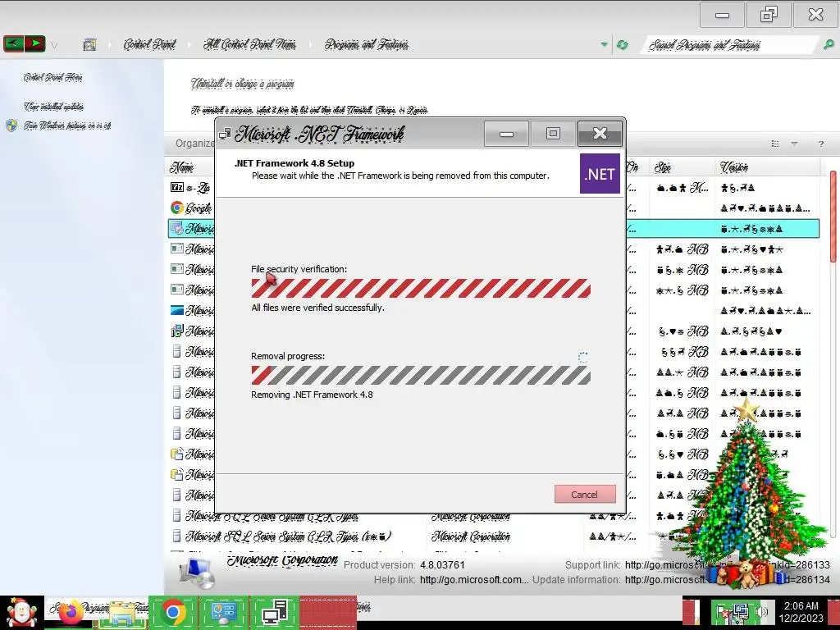This screenshot has width=840, height=630.
Task: Go back with the green left arrow
Action: (14, 43)
